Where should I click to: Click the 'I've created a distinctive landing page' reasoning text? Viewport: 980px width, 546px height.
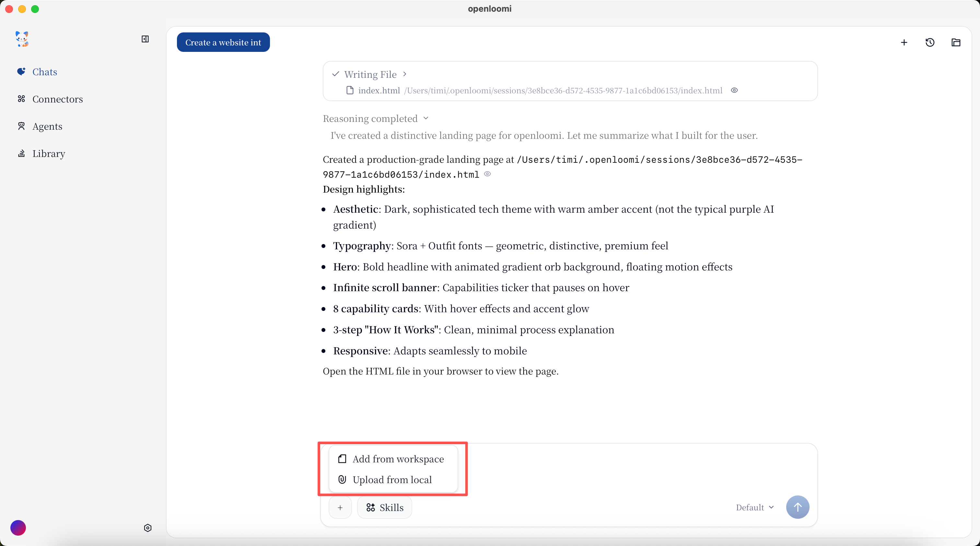point(544,136)
